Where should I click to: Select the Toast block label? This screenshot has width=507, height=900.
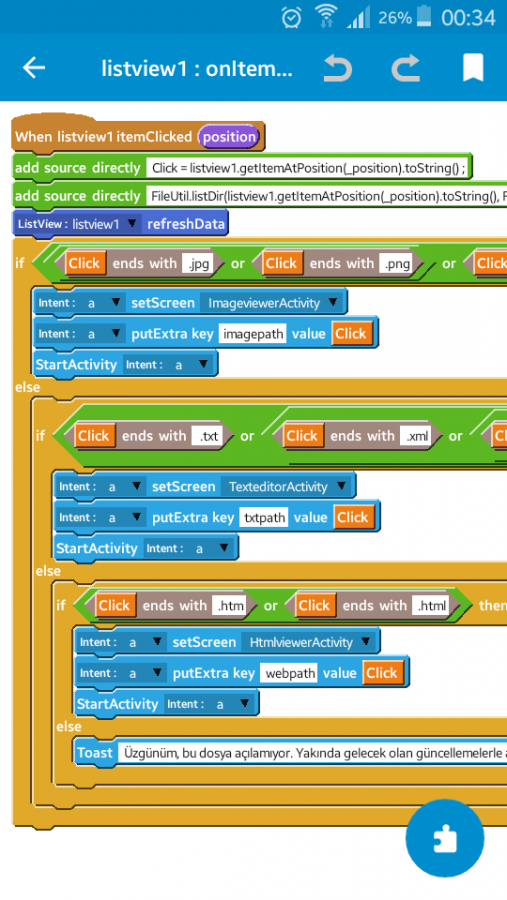coord(95,752)
